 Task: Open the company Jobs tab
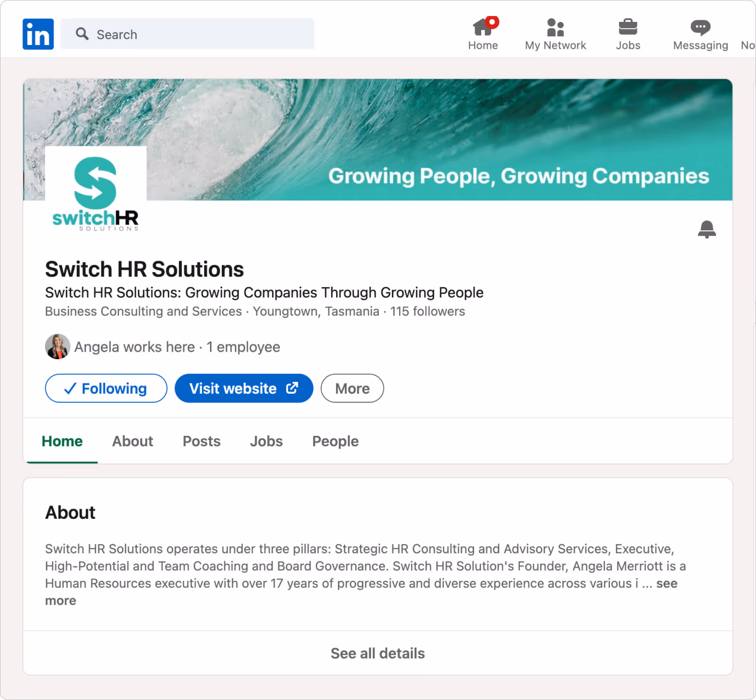tap(266, 441)
